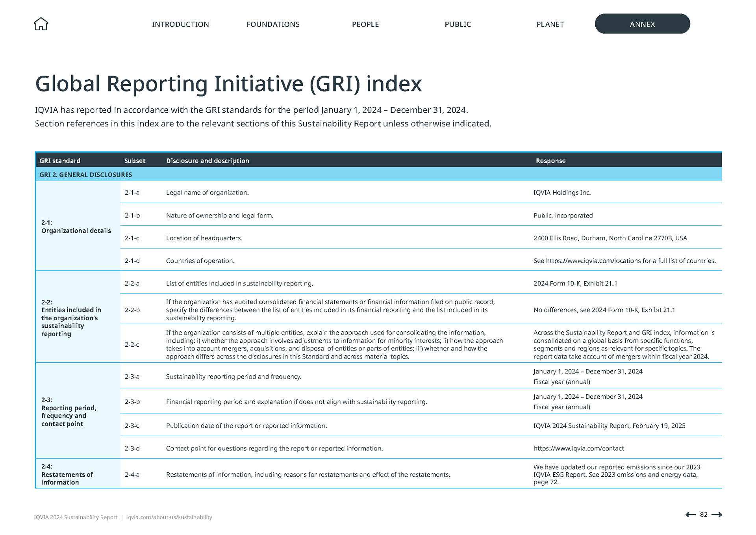Click 'We have updated our reported emissions' response
Screen dimensions: 756x535
(617, 475)
